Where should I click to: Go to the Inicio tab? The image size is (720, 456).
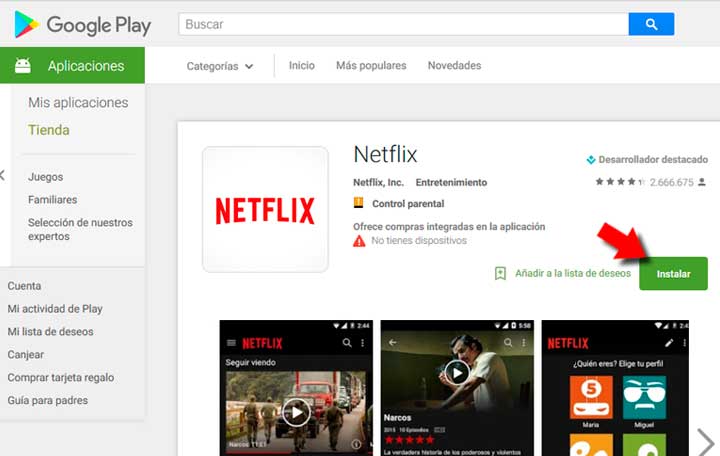click(302, 65)
